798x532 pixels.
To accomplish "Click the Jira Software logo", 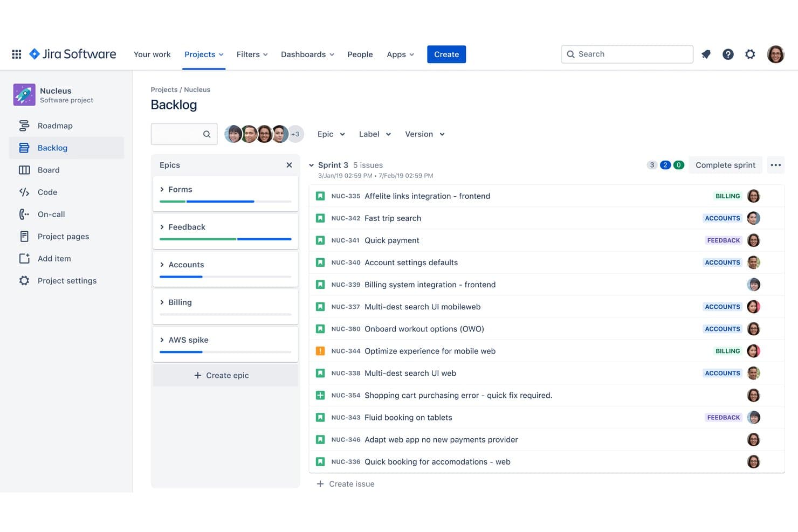I will [x=73, y=54].
